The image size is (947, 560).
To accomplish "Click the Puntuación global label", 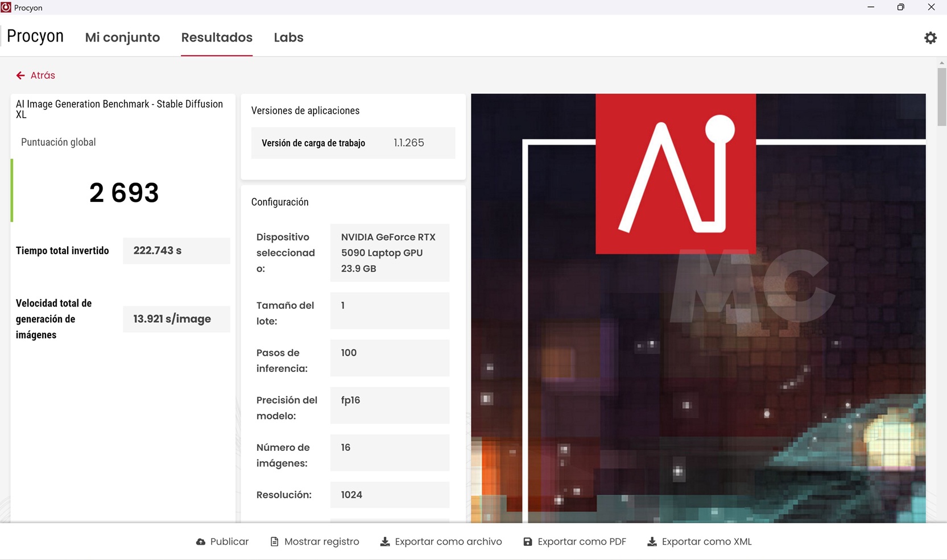I will pyautogui.click(x=58, y=142).
